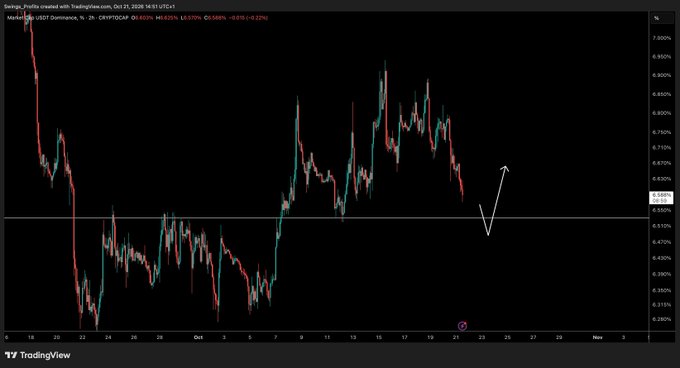
Task: Click date label 26 on time axis
Action: click(134, 337)
